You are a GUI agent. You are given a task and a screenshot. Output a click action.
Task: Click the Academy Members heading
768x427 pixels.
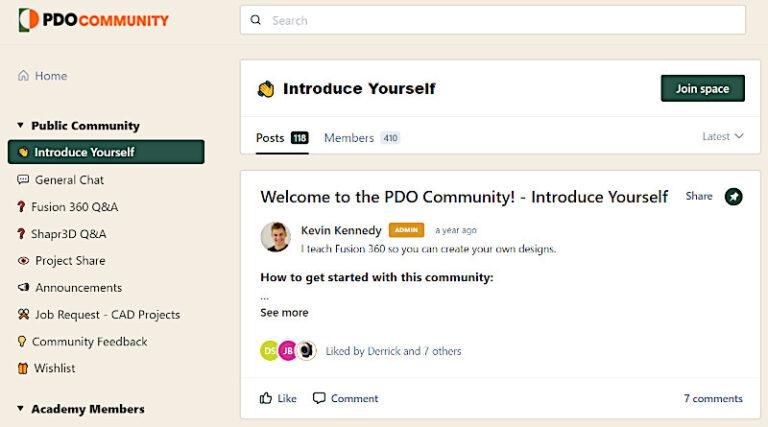click(88, 409)
